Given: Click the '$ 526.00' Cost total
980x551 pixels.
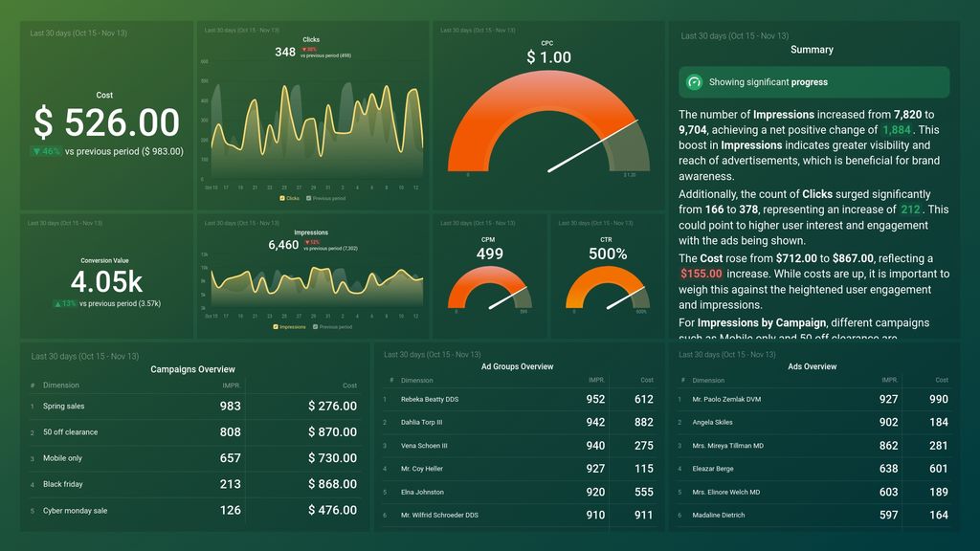Looking at the screenshot, I should [x=106, y=122].
